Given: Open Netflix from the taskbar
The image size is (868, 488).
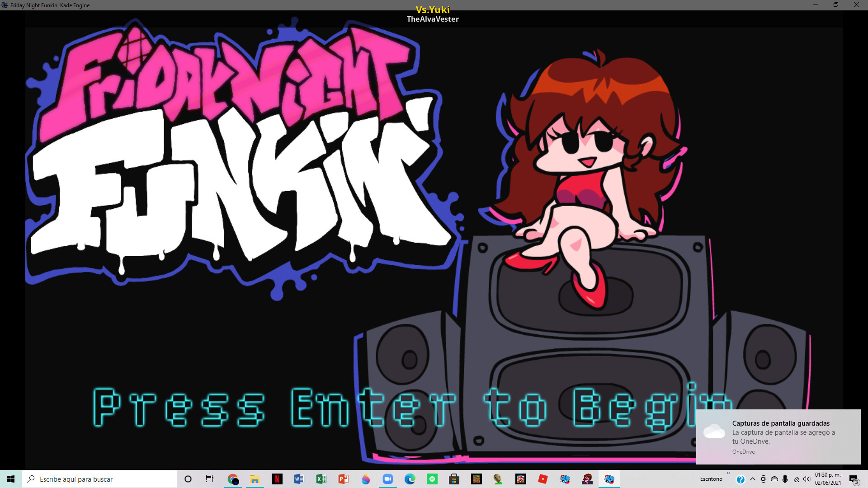Looking at the screenshot, I should coord(277,479).
